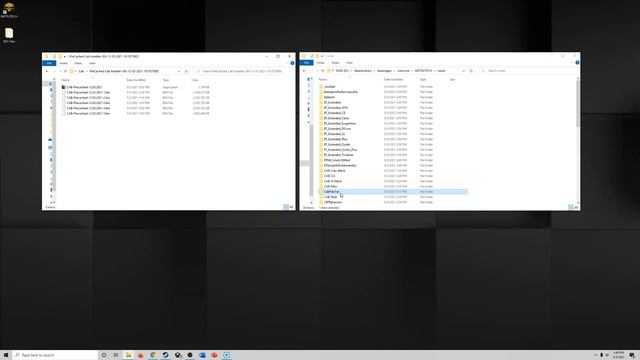Open recent locations dropdown in PreCached window
640x360 pixels.
pos(60,71)
